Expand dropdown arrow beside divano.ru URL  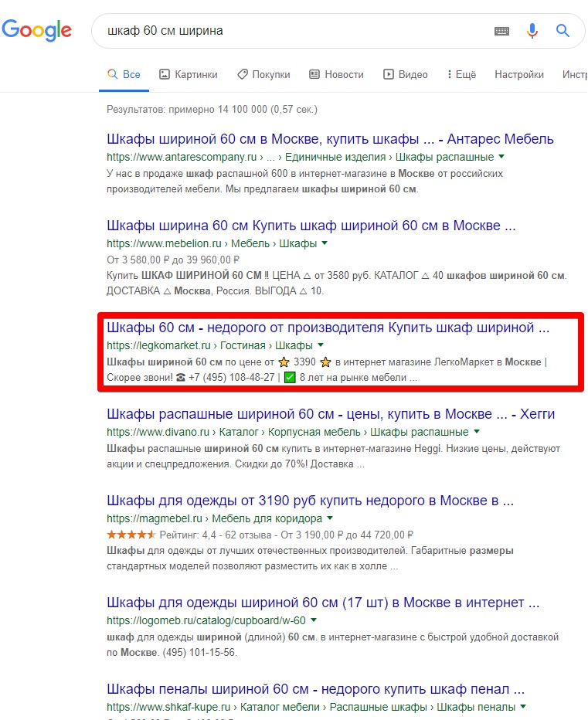click(477, 432)
